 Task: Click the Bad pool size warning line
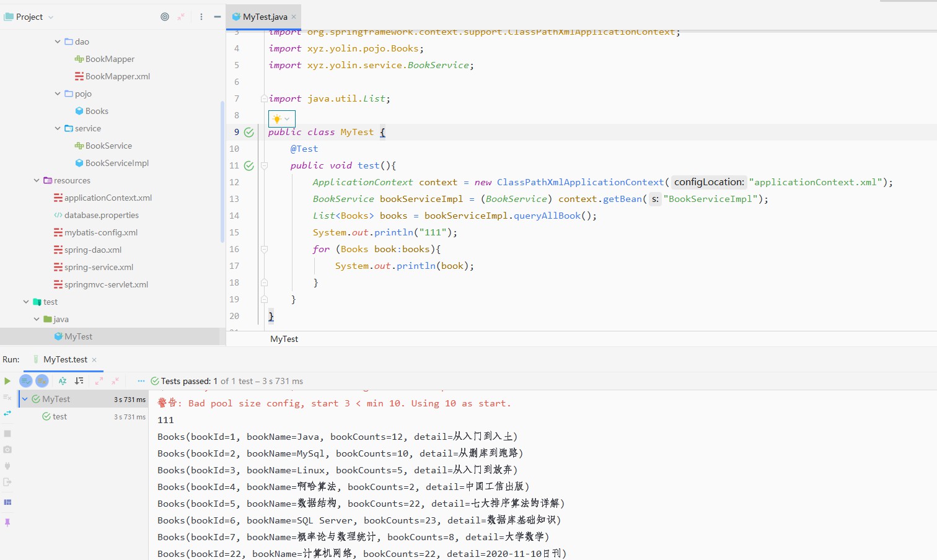pyautogui.click(x=334, y=403)
